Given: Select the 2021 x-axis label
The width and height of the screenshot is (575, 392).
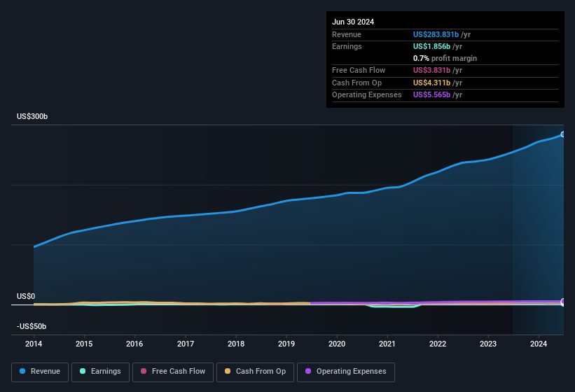Looking at the screenshot, I should point(387,344).
